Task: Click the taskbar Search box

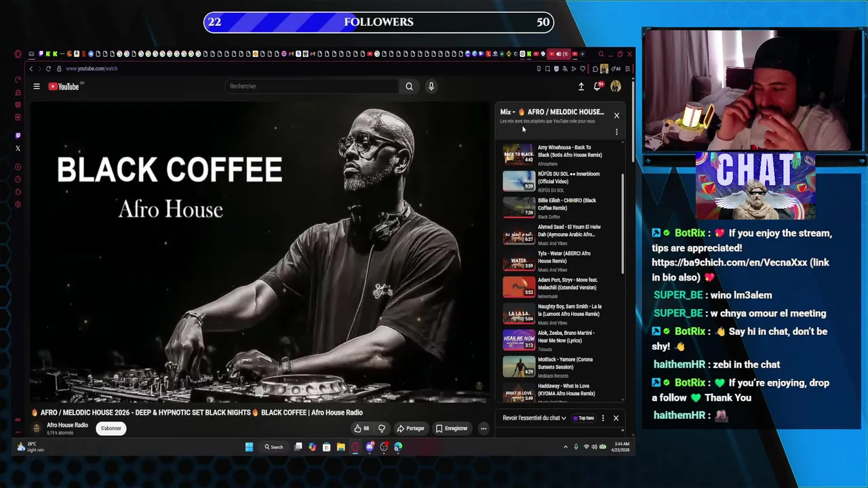Action: (274, 447)
